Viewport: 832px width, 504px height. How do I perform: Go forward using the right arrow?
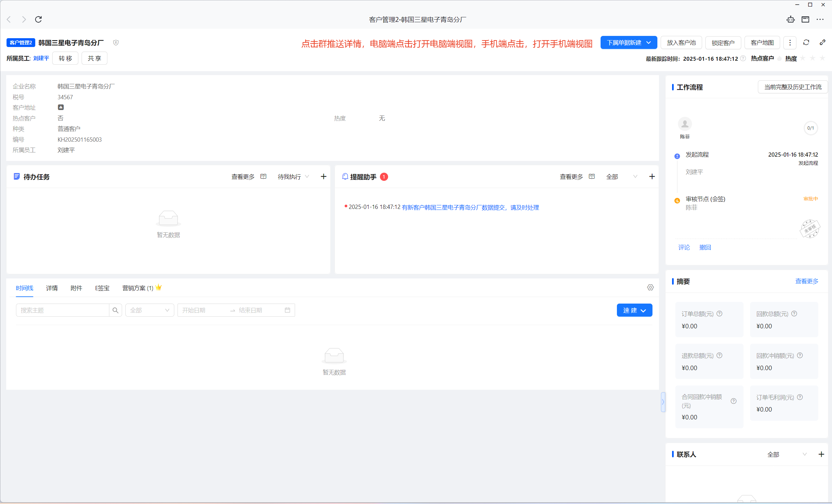(x=24, y=19)
